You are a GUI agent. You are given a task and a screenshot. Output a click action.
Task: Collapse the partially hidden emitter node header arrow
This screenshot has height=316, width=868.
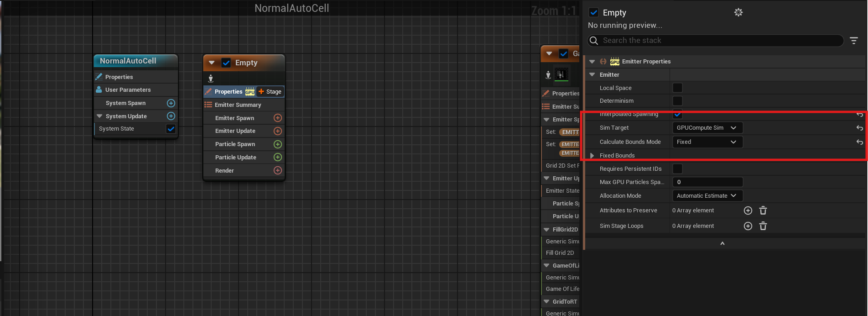pos(549,53)
